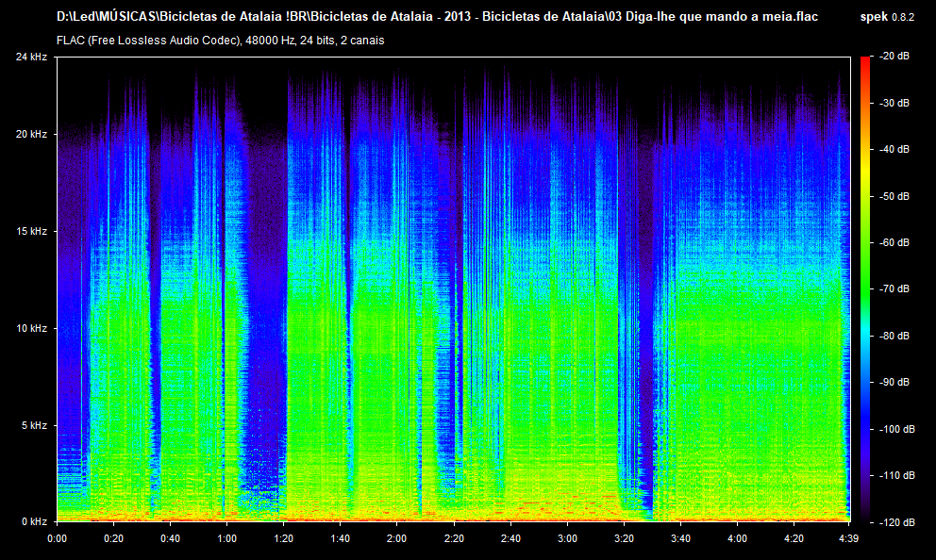Viewport: 936px width, 560px height.
Task: Click the 24 kHz frequency axis label
Action: tap(31, 57)
